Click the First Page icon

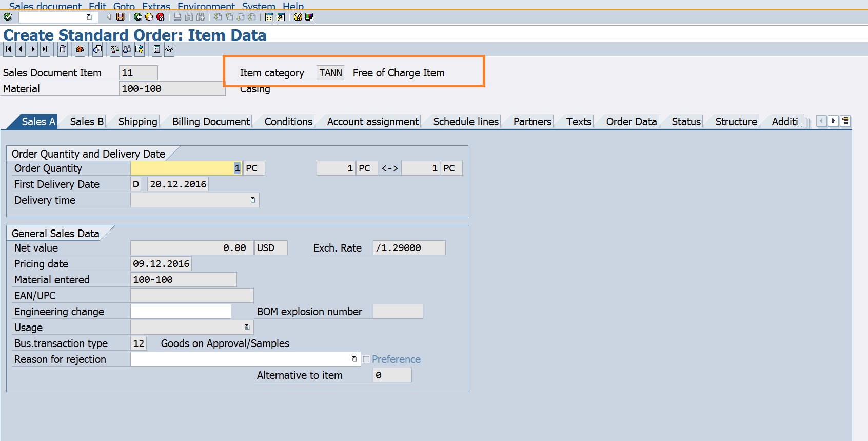tap(218, 17)
